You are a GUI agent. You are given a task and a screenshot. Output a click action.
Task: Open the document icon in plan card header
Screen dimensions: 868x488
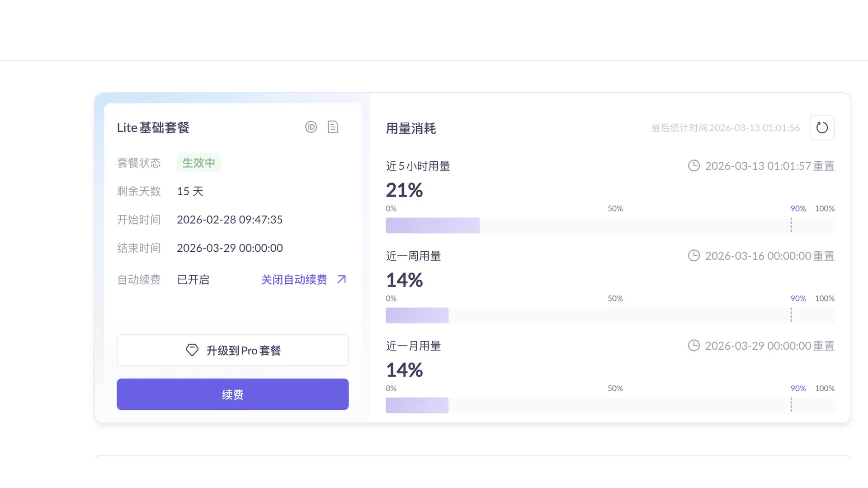[333, 127]
